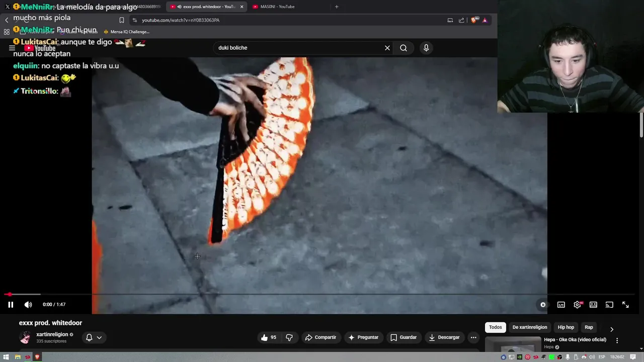Click the '335 suscriptores' text
Image resolution: width=644 pixels, height=362 pixels.
pyautogui.click(x=51, y=341)
